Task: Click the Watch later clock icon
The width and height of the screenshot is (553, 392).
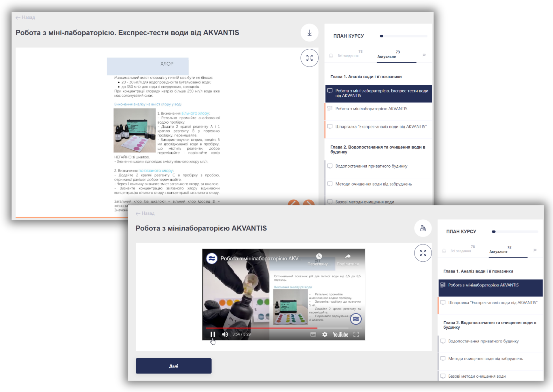Action: (x=319, y=256)
